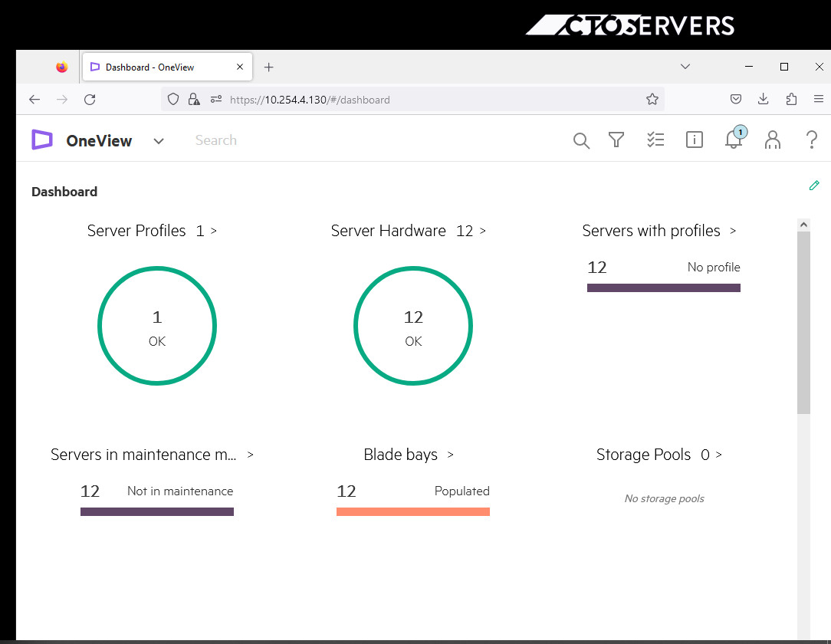The width and height of the screenshot is (831, 644).
Task: Open the Server Profiles link
Action: pyautogui.click(x=152, y=231)
